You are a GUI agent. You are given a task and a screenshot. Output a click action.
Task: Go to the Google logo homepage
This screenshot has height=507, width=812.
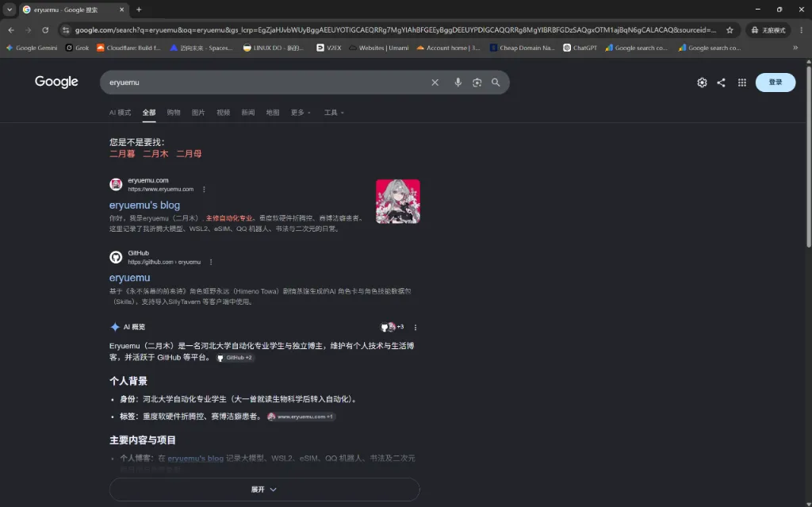point(56,82)
